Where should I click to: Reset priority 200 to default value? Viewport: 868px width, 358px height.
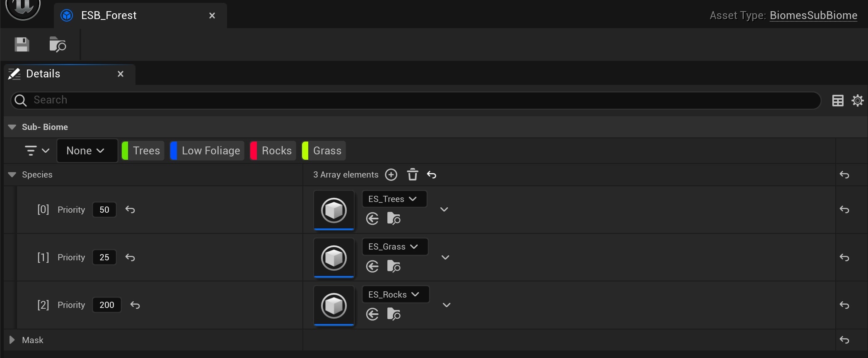[x=135, y=305]
